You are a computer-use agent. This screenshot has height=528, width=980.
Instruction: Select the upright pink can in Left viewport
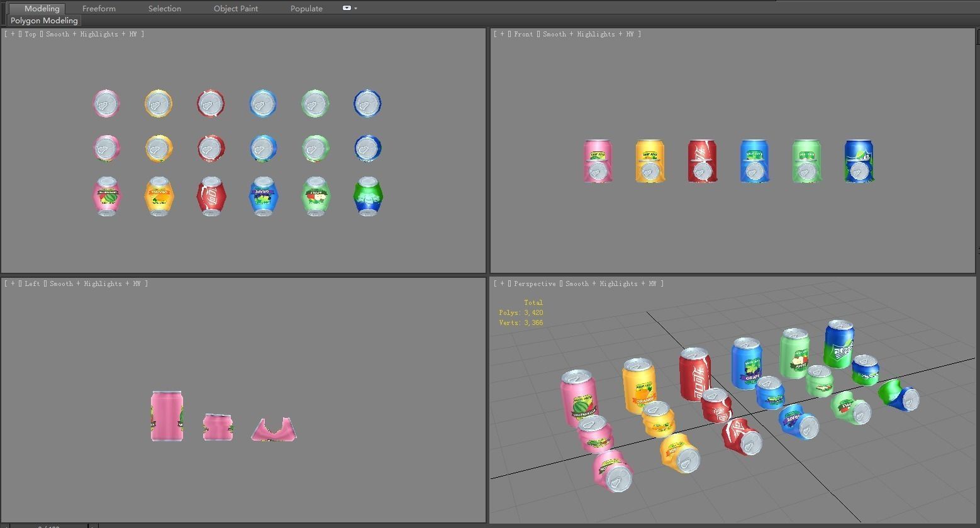[x=167, y=416]
